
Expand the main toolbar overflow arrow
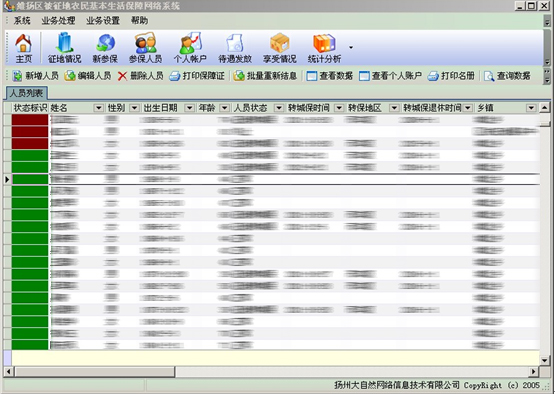[x=351, y=47]
